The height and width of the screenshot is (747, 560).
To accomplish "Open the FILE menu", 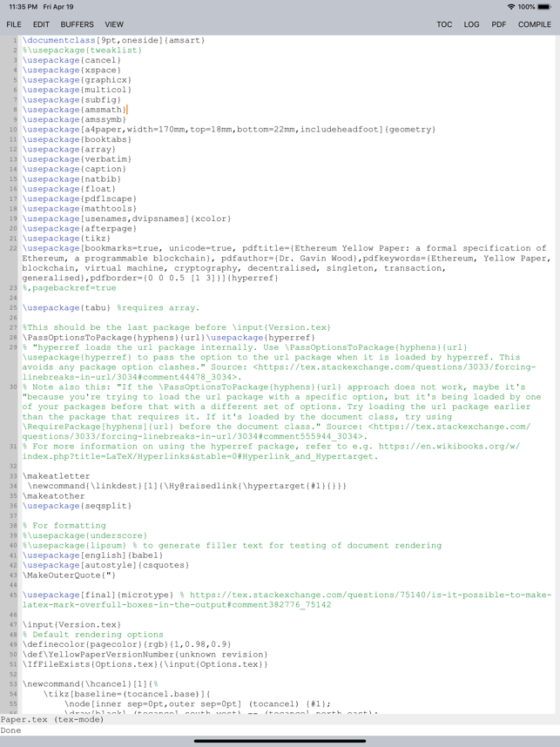I will click(x=14, y=24).
